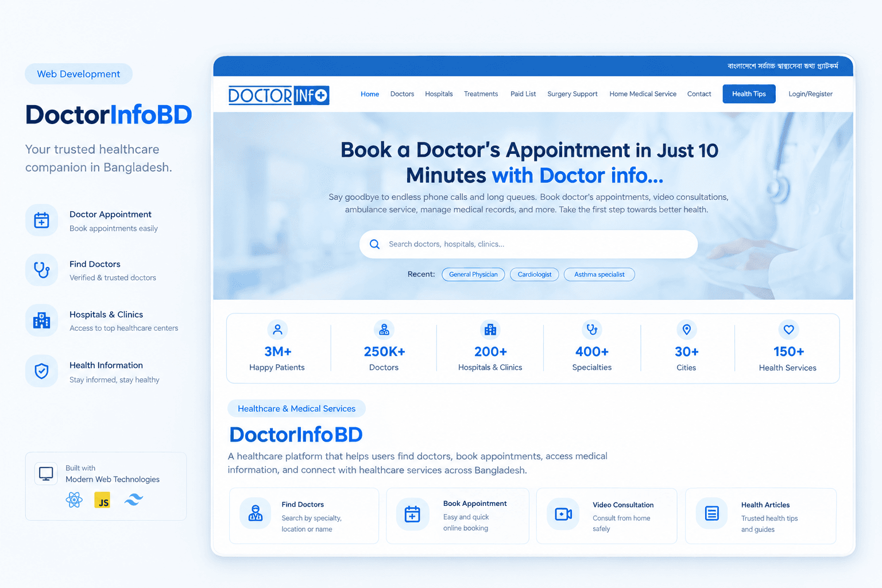
Task: Open Home Medical Service in the navbar
Action: tap(643, 94)
